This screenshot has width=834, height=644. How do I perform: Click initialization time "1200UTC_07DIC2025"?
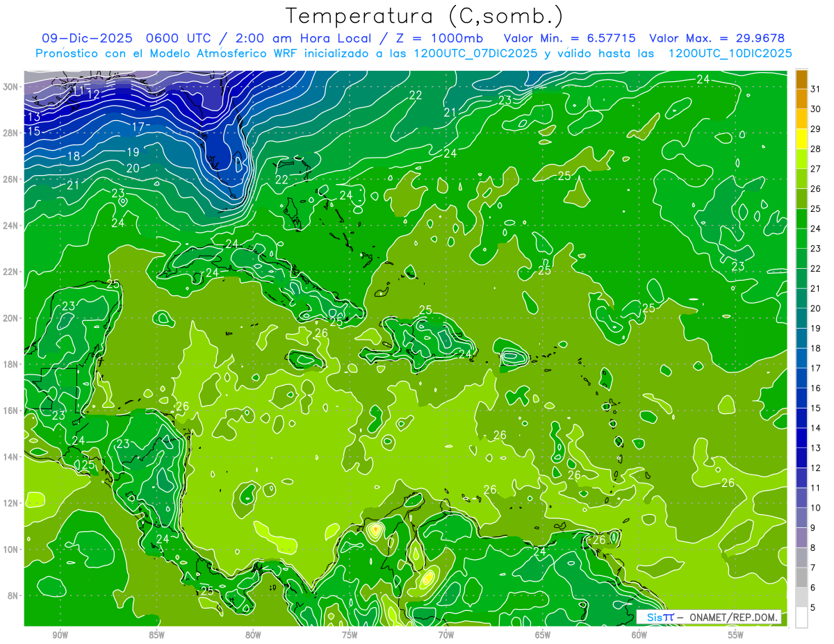pyautogui.click(x=475, y=53)
